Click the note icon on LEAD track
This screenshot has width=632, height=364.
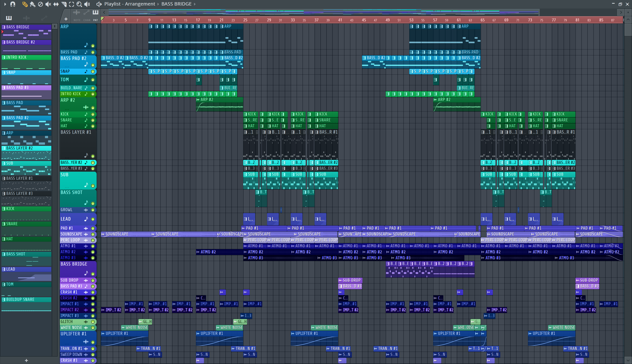pyautogui.click(x=86, y=219)
